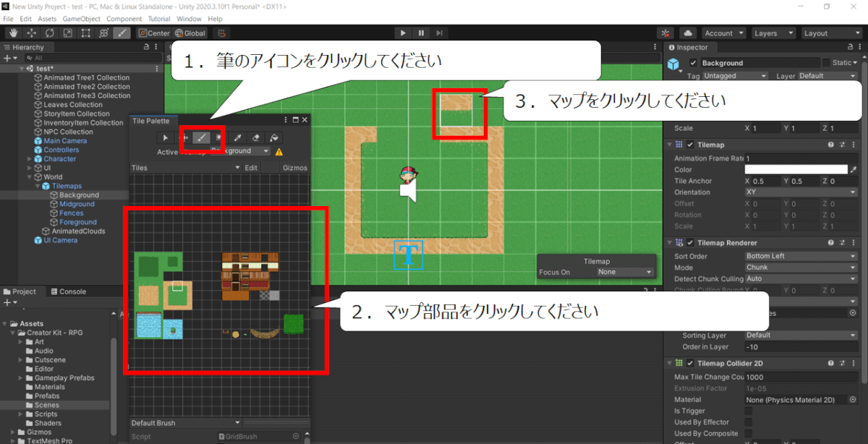Screen dimensions: 868x444
Task: Open the Layer dropdown showing Default
Action: tap(828, 76)
